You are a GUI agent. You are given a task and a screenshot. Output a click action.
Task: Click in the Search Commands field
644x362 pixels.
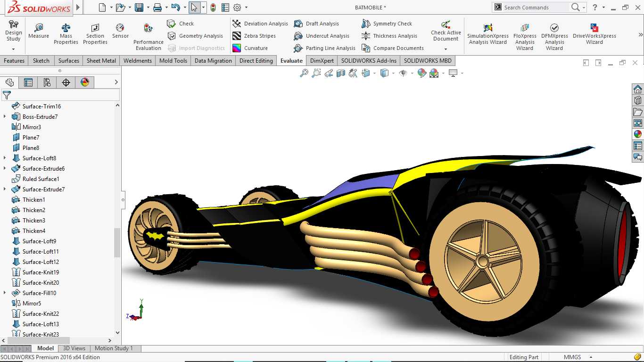[x=535, y=8]
